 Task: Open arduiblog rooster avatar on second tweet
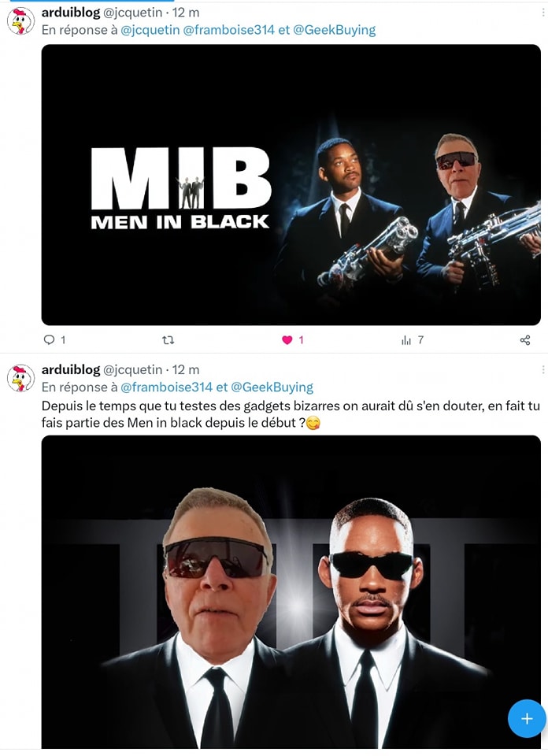tap(20, 379)
